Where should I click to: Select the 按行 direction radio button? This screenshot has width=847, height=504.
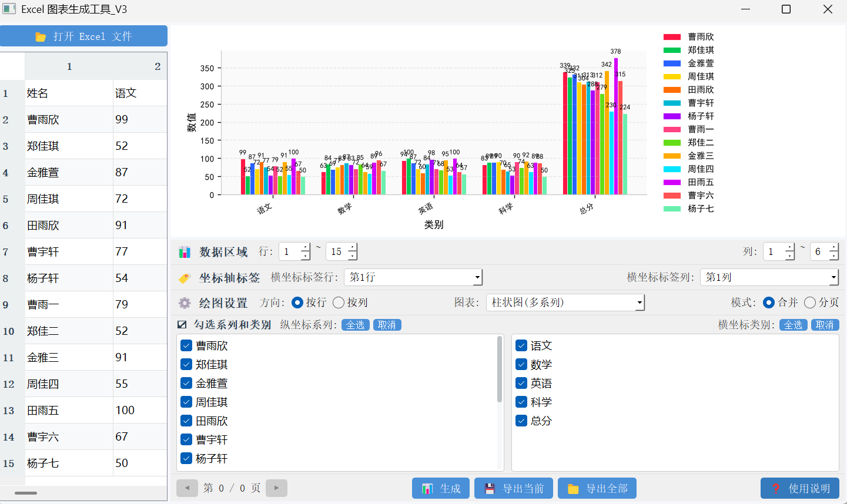[x=297, y=303]
